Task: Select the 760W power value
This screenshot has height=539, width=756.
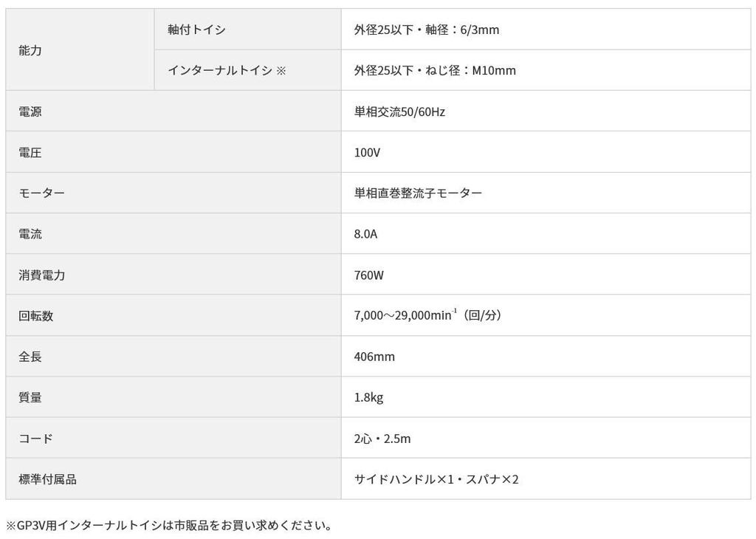Action: click(x=369, y=275)
